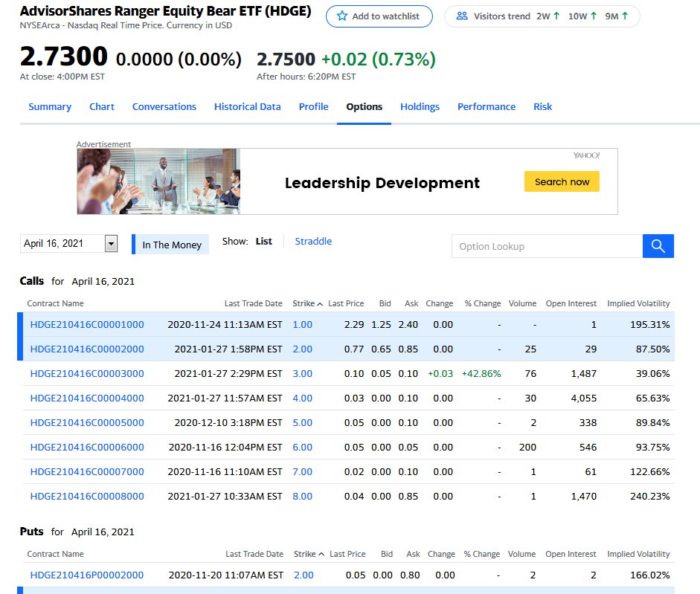The width and height of the screenshot is (700, 594).
Task: Open contract HDGE210416C00007000
Action: point(87,472)
